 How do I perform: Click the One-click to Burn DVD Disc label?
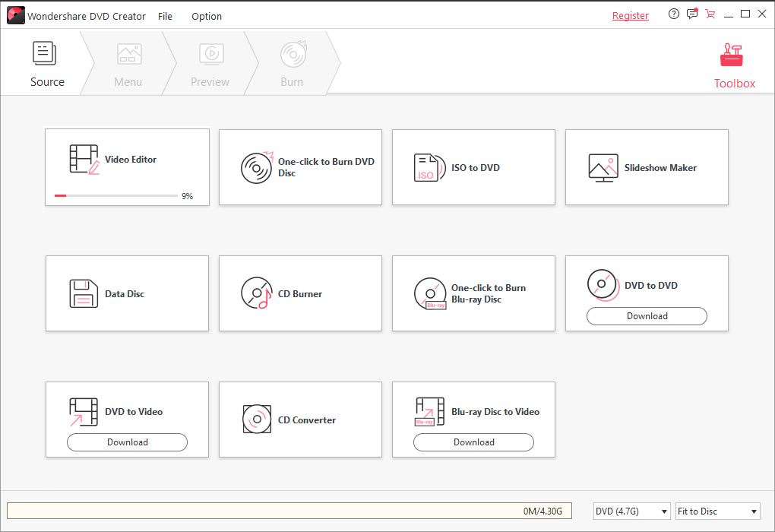(x=326, y=167)
